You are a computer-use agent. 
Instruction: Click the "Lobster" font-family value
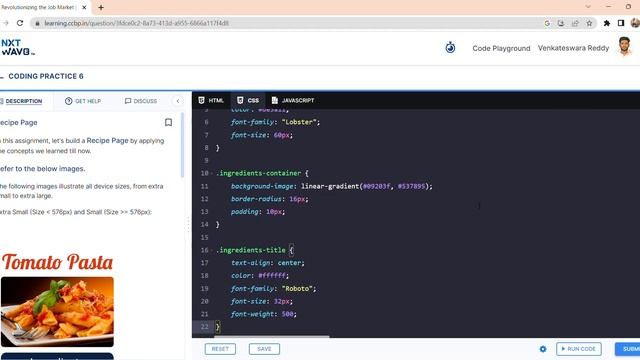(x=300, y=122)
